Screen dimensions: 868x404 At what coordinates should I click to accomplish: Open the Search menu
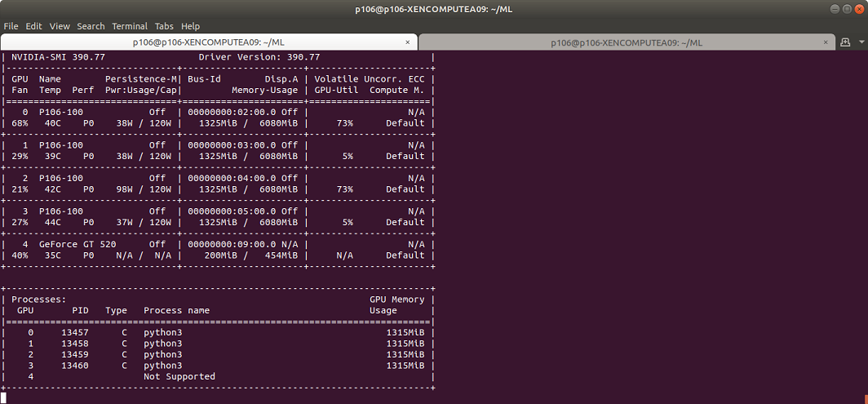point(91,26)
